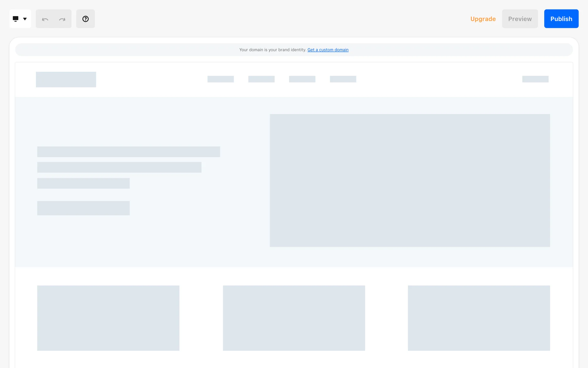
Task: Click the header placeholder at far right
Action: [x=535, y=79]
